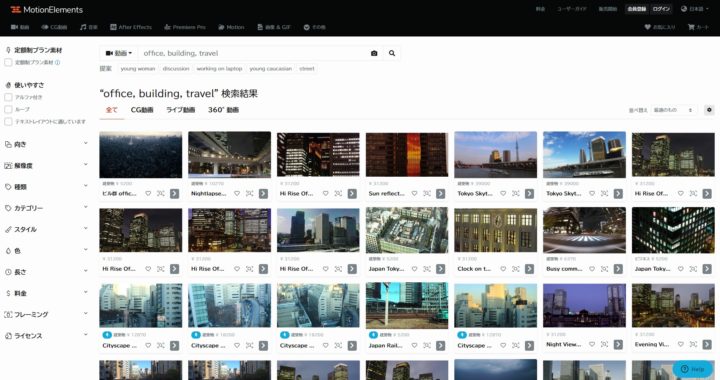Screen dimensions: 720x380
Task: Click the ログイン login button
Action: (x=661, y=9)
